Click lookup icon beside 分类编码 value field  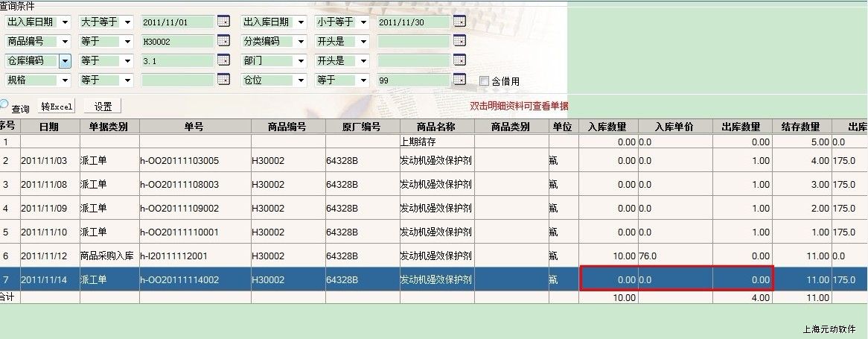tap(459, 42)
